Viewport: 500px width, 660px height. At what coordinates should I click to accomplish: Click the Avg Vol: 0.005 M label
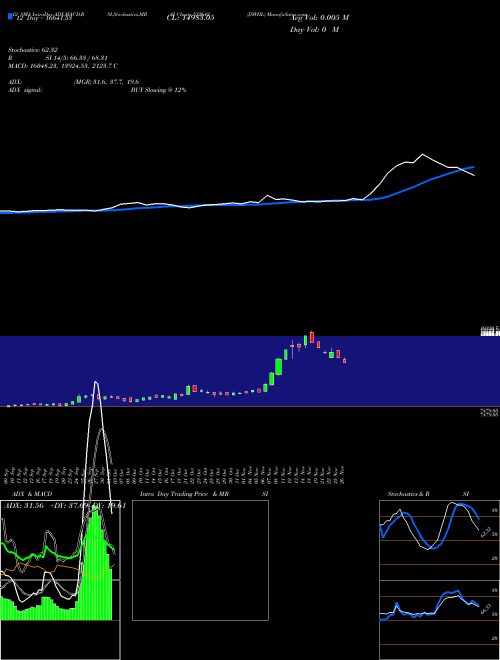pyautogui.click(x=319, y=18)
